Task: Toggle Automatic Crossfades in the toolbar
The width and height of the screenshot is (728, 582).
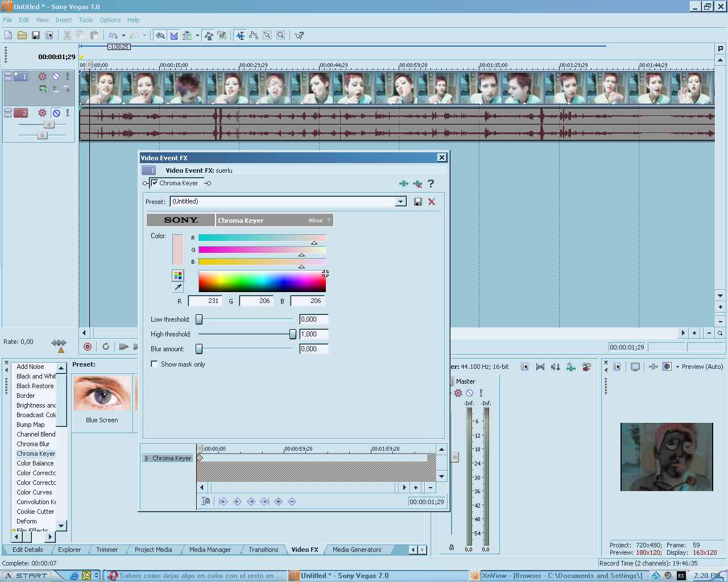Action: click(x=174, y=35)
